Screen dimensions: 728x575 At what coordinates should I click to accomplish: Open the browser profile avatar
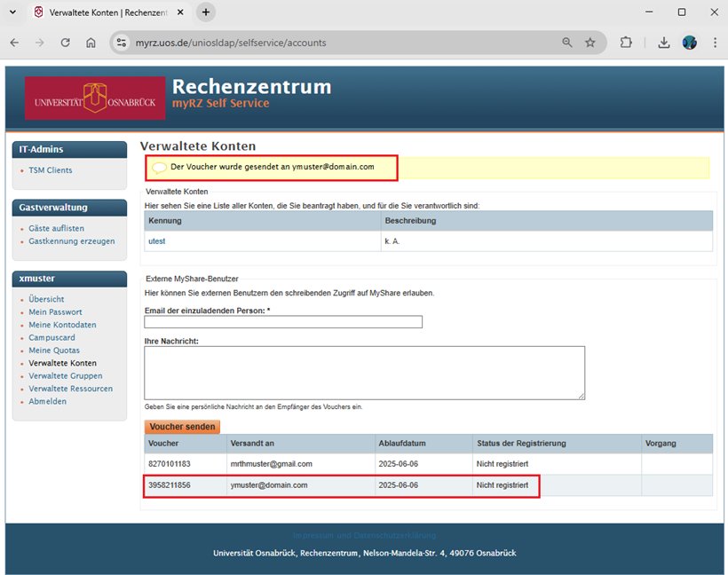(689, 43)
